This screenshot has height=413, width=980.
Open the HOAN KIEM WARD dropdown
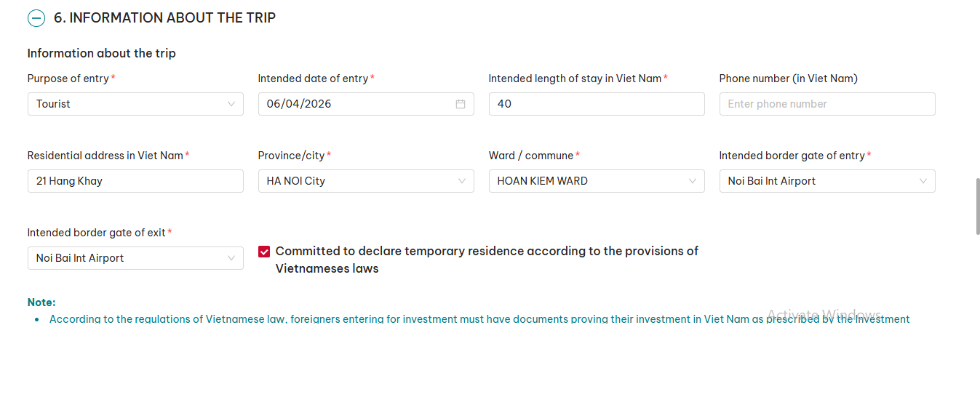(586, 181)
